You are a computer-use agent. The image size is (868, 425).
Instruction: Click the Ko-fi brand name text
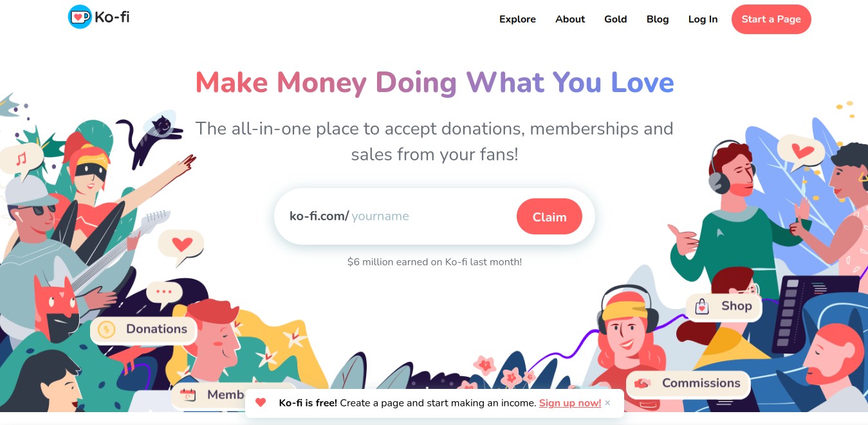(112, 17)
